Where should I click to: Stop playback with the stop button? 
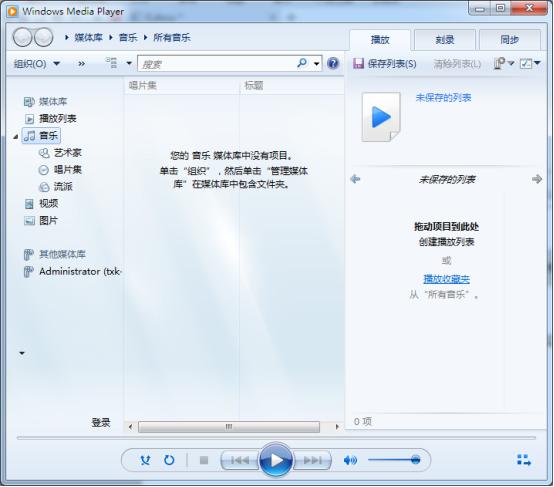click(x=204, y=460)
